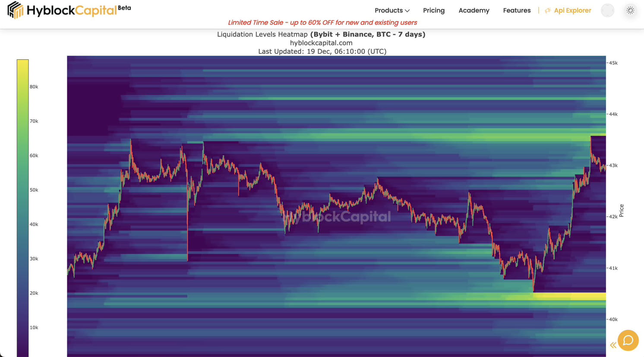Click the 41k price axis label
Image resolution: width=644 pixels, height=357 pixels.
click(613, 268)
